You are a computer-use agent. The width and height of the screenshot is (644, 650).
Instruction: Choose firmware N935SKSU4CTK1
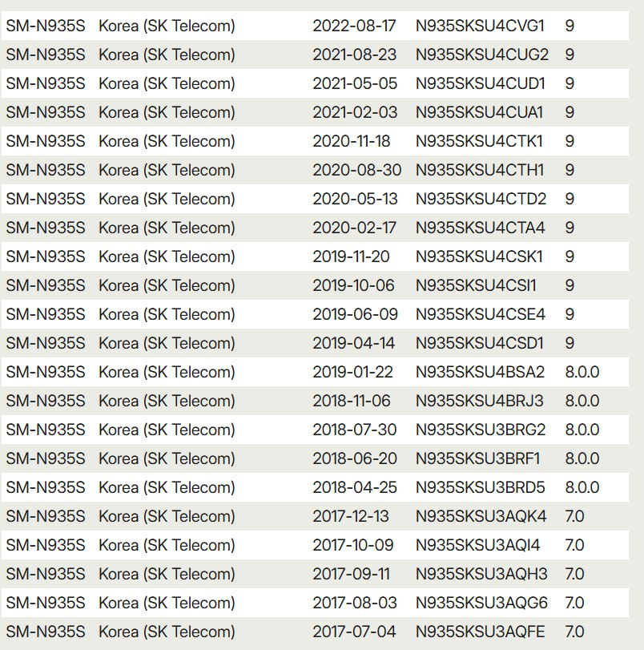click(479, 141)
